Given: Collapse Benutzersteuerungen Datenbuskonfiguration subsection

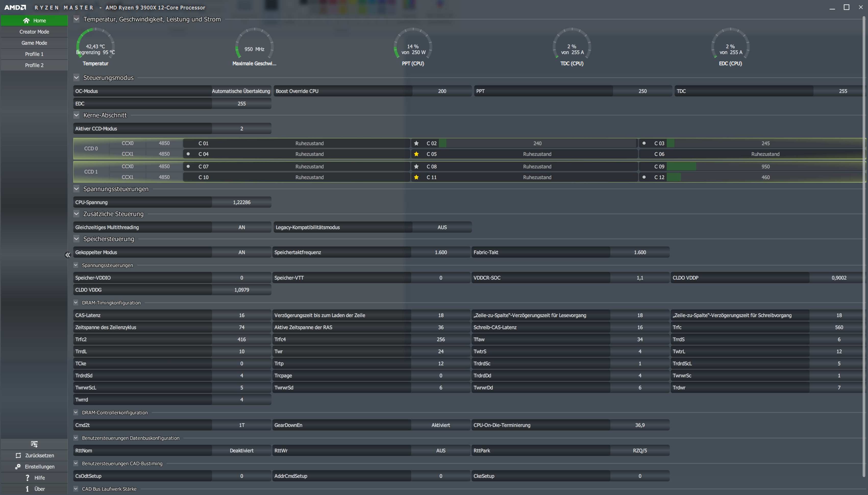Looking at the screenshot, I should (x=76, y=438).
